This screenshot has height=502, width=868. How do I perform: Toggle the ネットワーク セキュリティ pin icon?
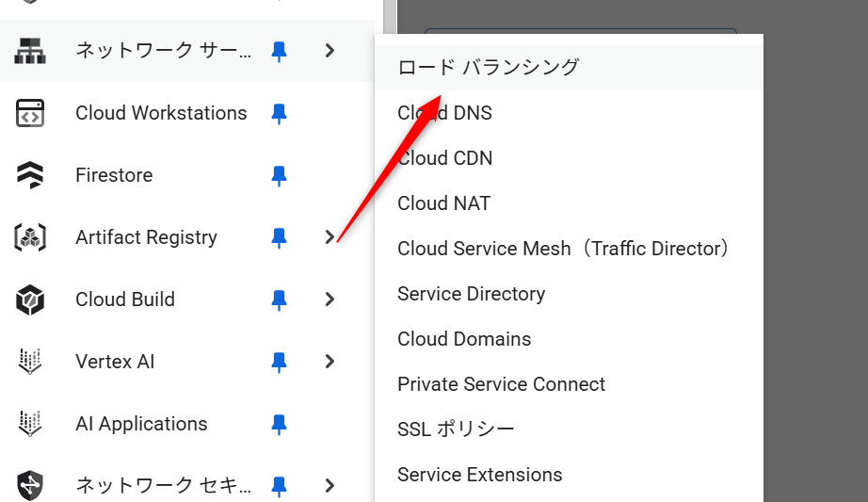279,486
